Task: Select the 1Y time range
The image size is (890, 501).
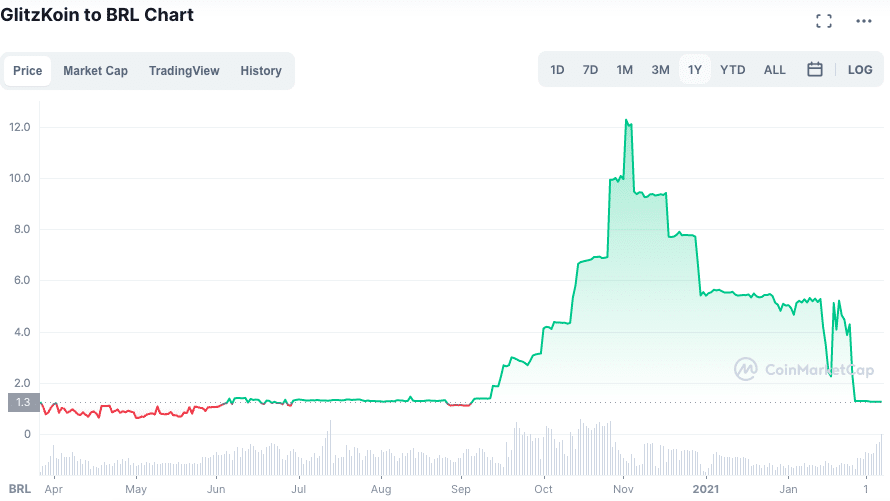Action: 695,70
